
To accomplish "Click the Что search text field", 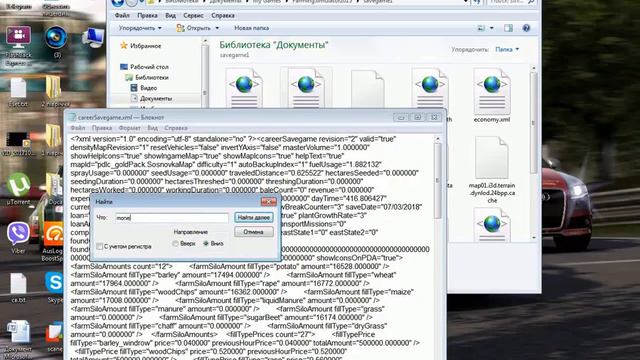I will coord(171,218).
